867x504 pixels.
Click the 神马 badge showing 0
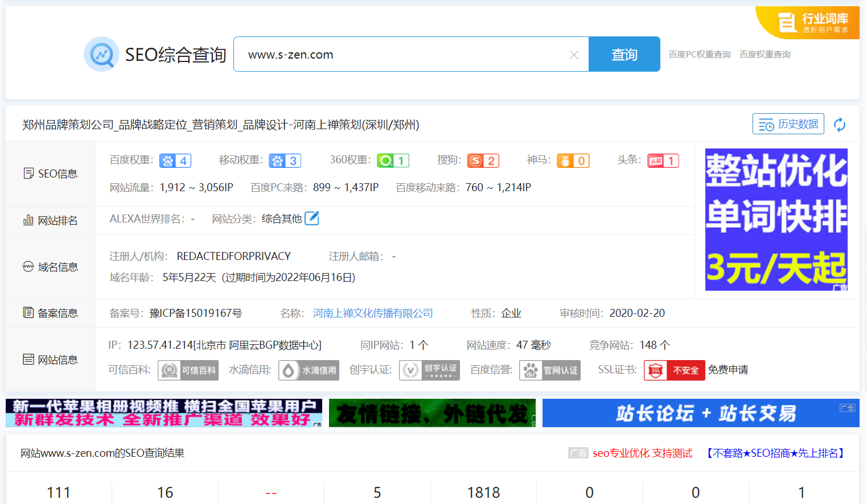[x=573, y=161]
